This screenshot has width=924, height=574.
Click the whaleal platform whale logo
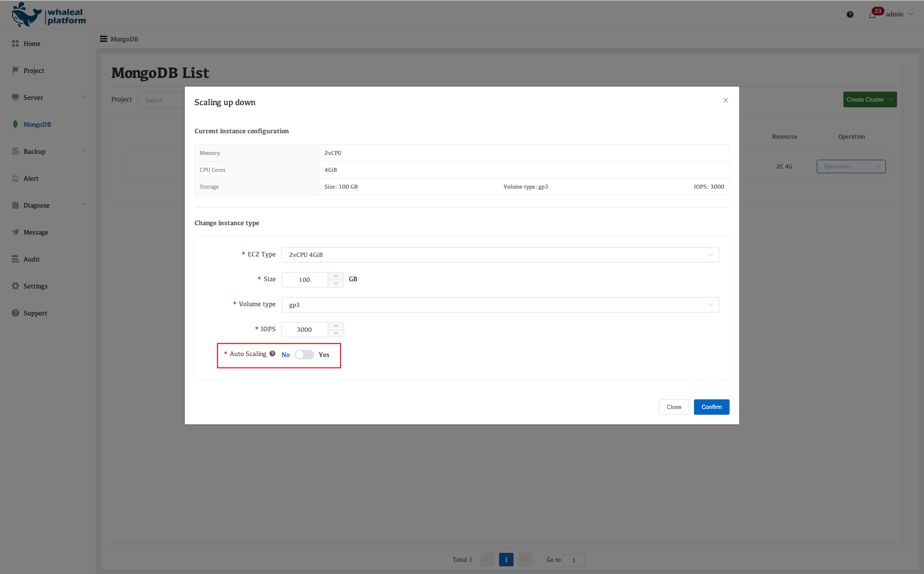pyautogui.click(x=26, y=15)
